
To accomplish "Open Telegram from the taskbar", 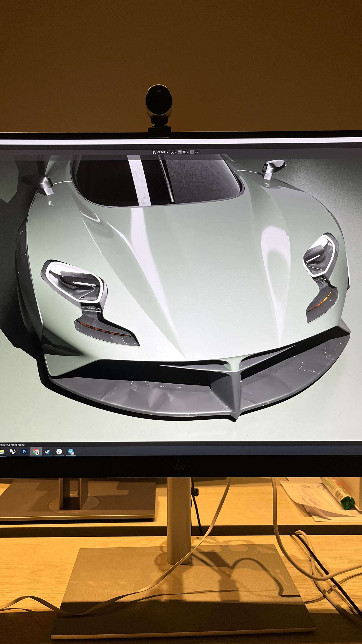I will coord(71,452).
